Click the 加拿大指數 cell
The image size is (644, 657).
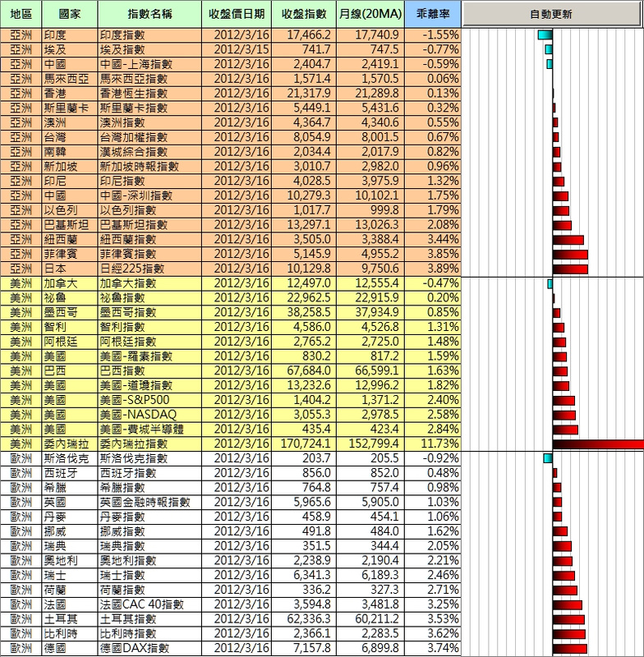click(149, 283)
